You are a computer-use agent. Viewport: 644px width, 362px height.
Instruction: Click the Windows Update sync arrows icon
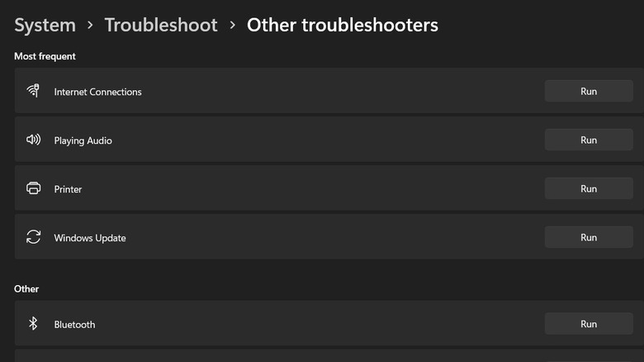pyautogui.click(x=33, y=237)
